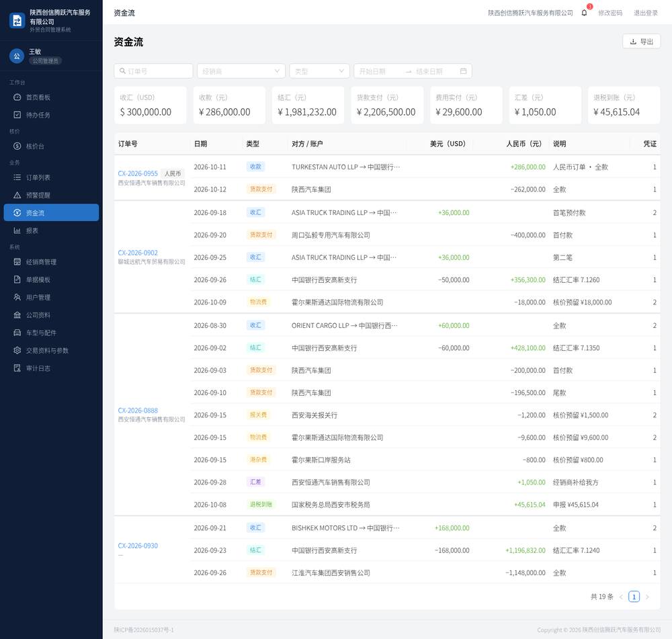Image resolution: width=672 pixels, height=639 pixels.
Task: Open 待办任务 checkbox icon in sidebar
Action: pos(17,115)
